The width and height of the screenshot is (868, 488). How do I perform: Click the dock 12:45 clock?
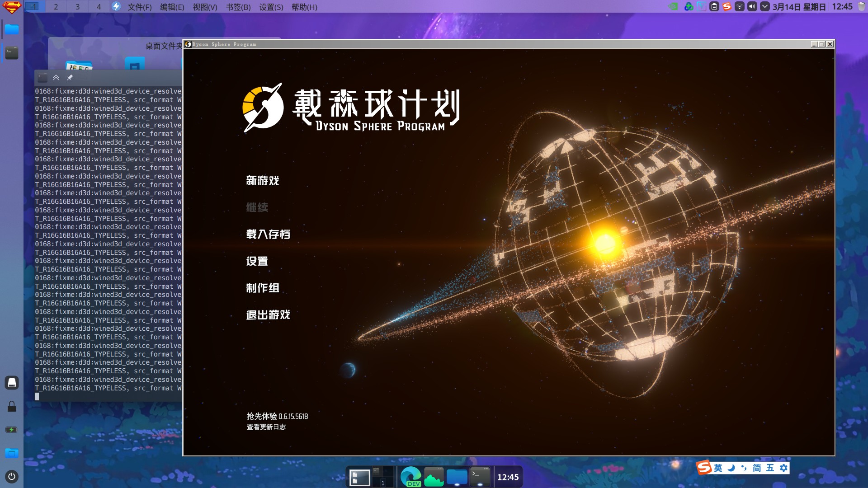pos(508,477)
